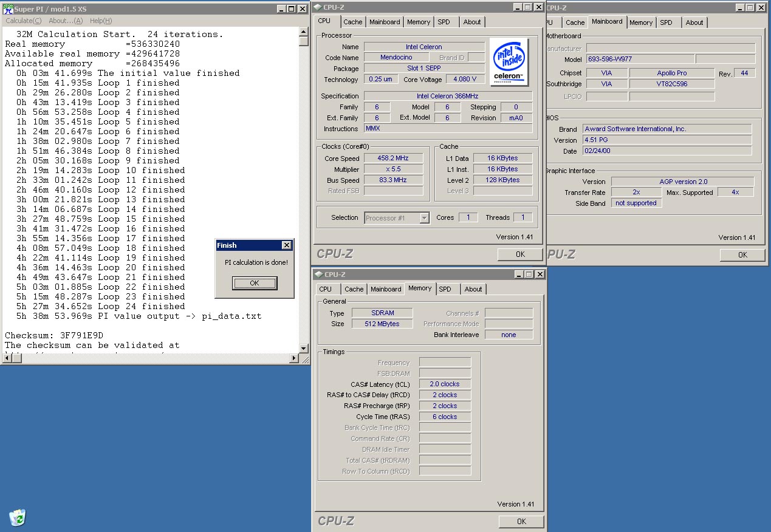Click OK in the CPU-Z Mainboard window

click(x=742, y=255)
